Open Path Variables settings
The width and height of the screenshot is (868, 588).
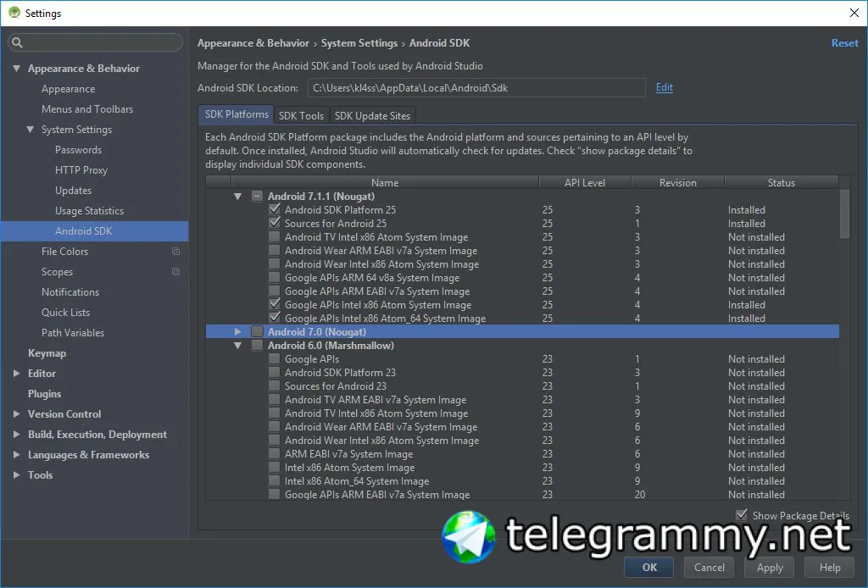pyautogui.click(x=73, y=332)
